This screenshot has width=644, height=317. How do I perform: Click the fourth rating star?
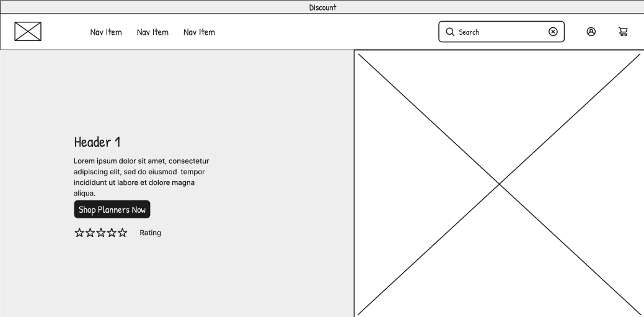point(112,233)
